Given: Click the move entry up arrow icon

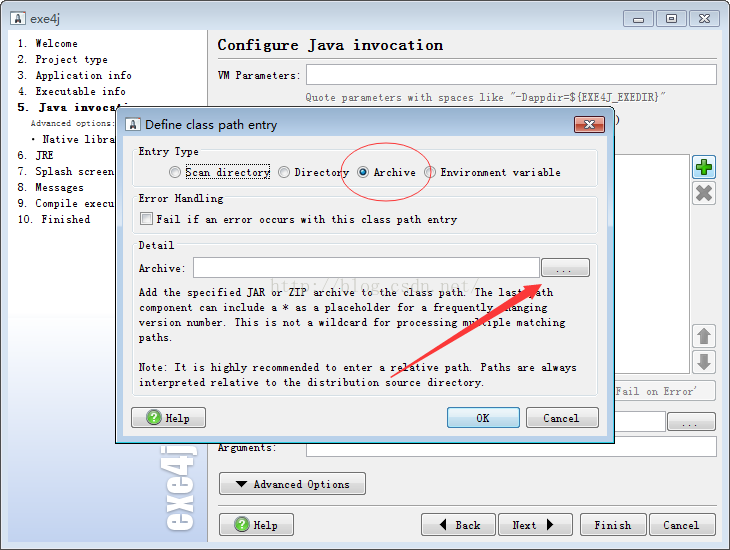Looking at the screenshot, I should pyautogui.click(x=703, y=336).
